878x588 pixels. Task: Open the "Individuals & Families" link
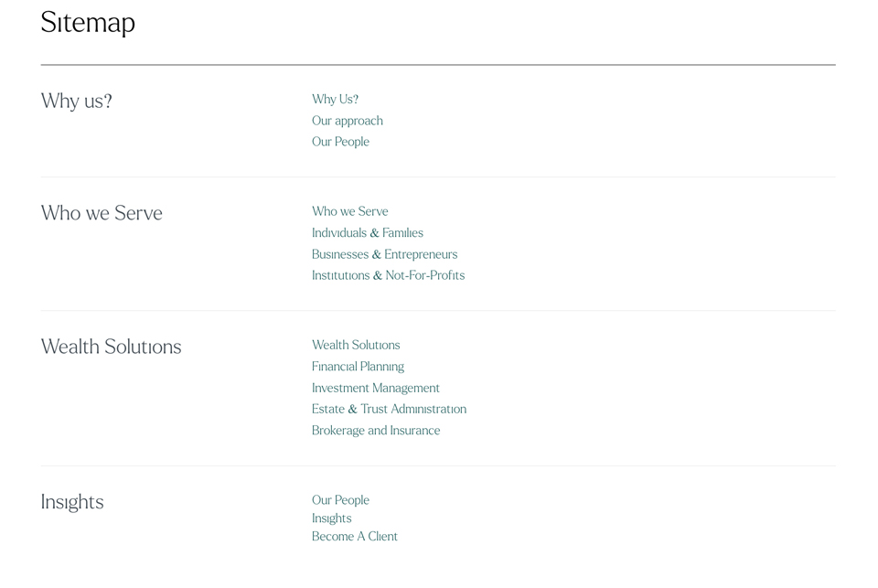[x=367, y=233]
